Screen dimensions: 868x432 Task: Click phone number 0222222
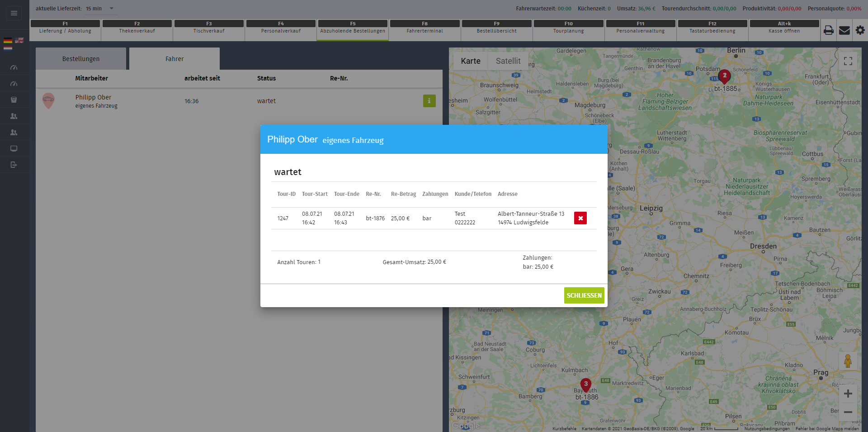click(x=465, y=223)
